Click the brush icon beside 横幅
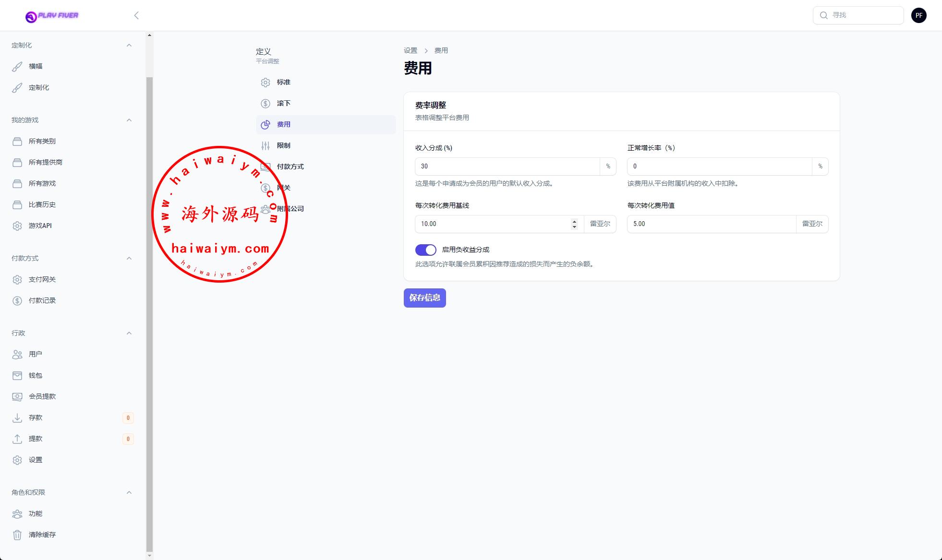942x560 pixels. click(17, 66)
